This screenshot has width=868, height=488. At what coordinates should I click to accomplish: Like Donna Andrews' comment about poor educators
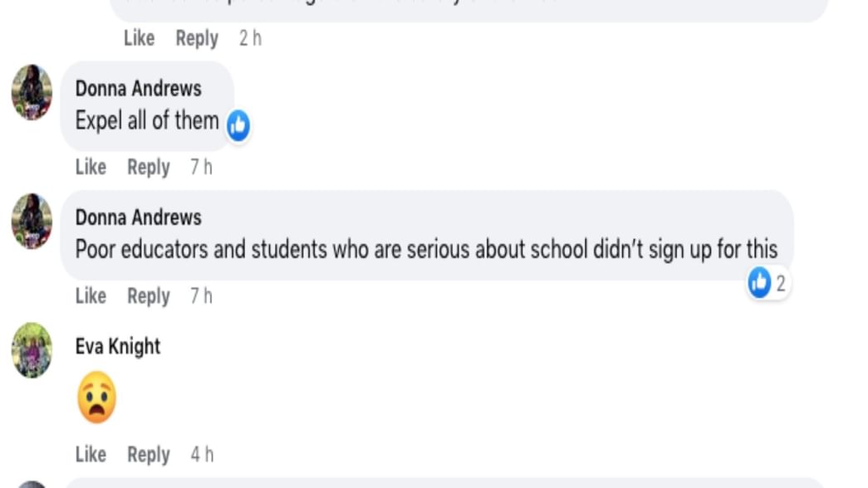click(x=91, y=295)
